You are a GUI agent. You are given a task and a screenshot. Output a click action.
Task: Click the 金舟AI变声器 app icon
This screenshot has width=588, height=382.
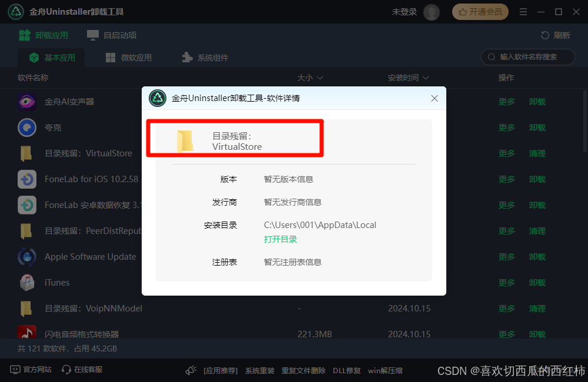click(27, 102)
